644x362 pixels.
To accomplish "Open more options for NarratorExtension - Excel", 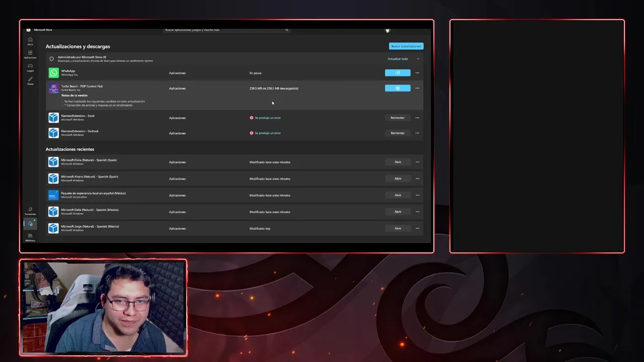I will 417,118.
